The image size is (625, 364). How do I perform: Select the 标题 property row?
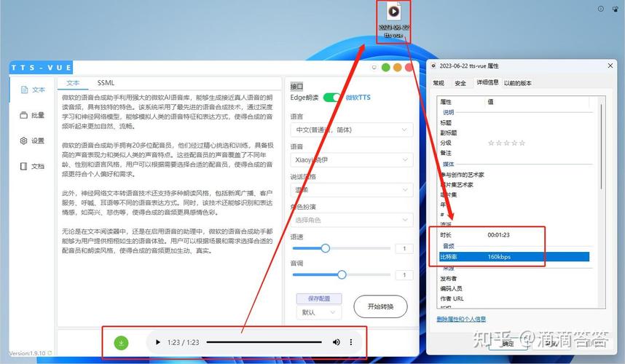click(514, 122)
